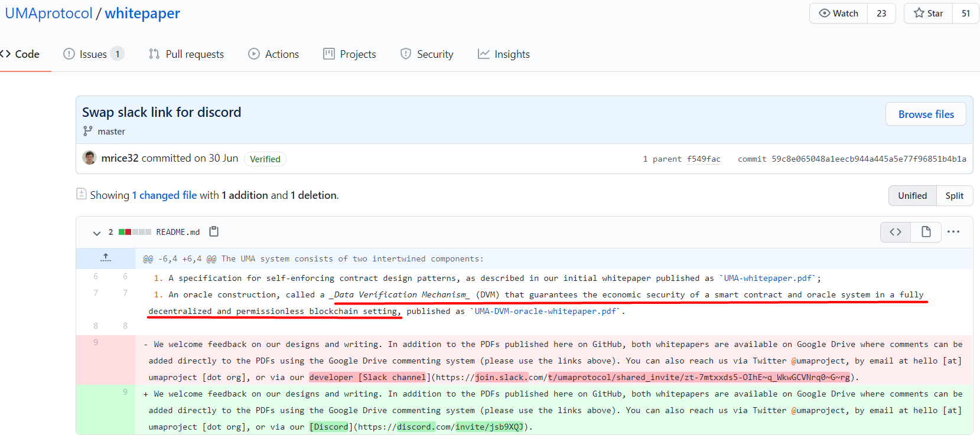Click the Watch button
Screen dimensions: 980x442
point(838,13)
